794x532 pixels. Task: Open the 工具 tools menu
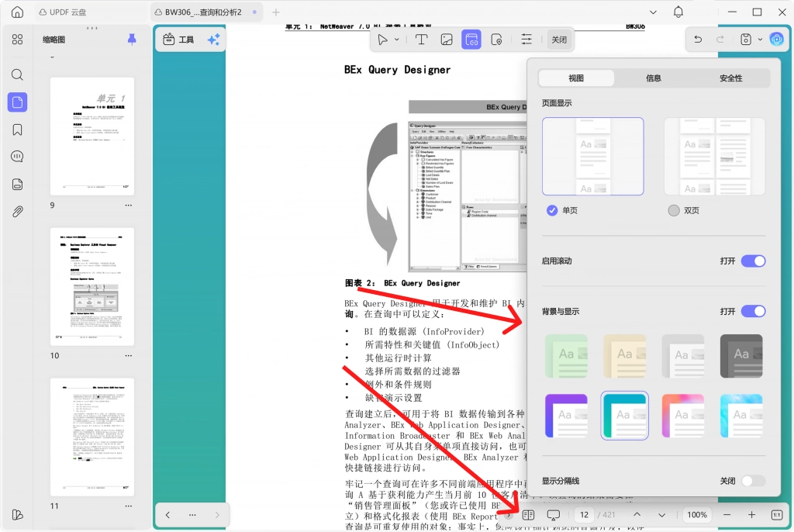179,40
